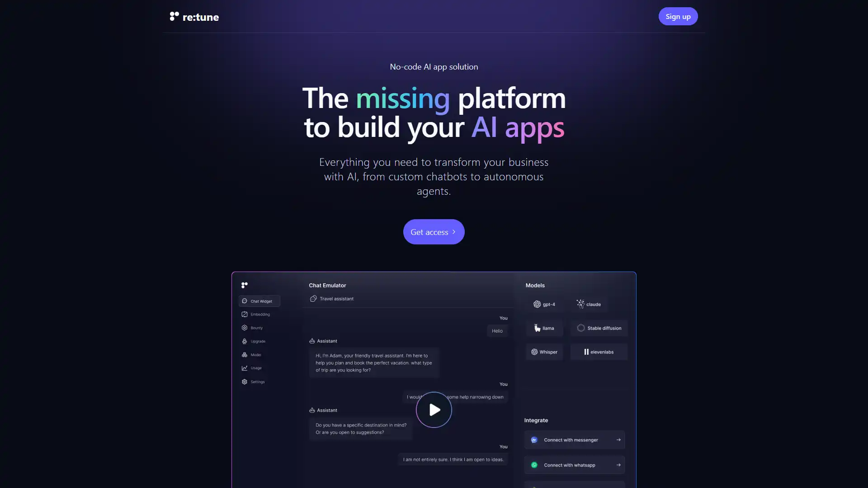The width and height of the screenshot is (868, 488).
Task: Click the Settings gear icon
Action: (244, 381)
